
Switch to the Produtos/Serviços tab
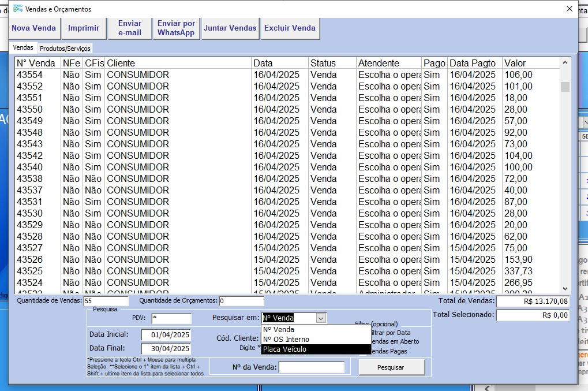coord(65,49)
